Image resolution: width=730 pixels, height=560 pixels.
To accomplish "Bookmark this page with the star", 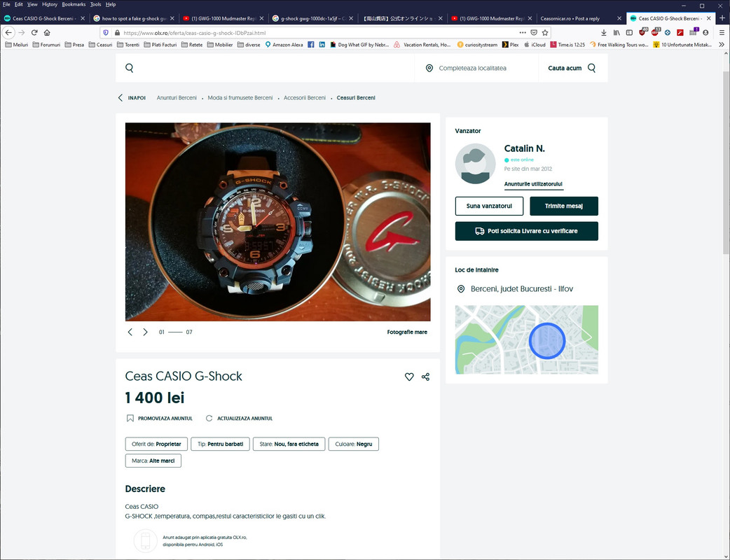I will click(545, 33).
